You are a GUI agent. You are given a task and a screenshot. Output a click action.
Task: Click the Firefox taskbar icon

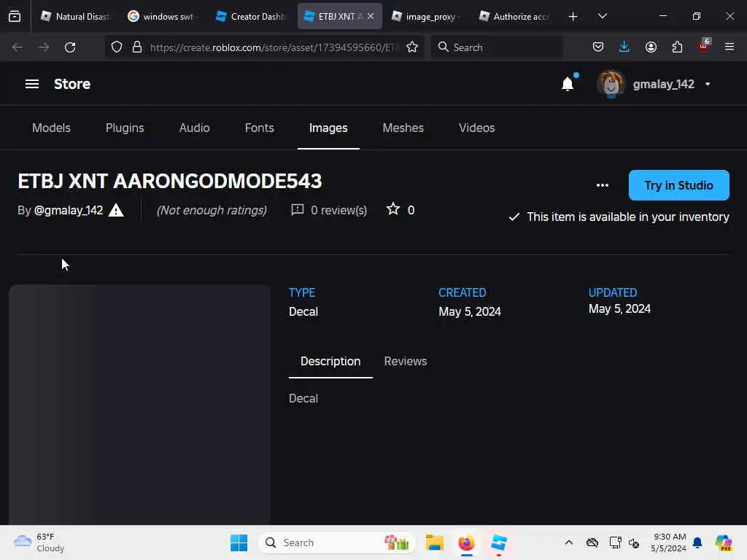[466, 542]
